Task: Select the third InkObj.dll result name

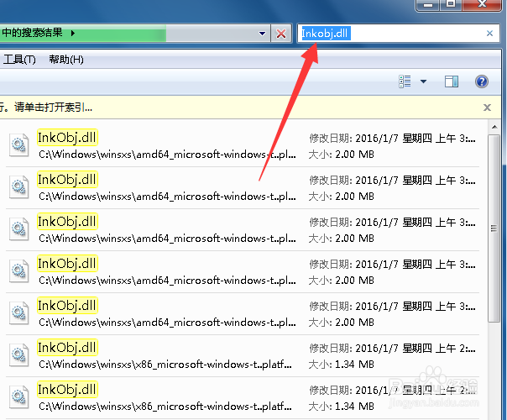Action: point(67,222)
